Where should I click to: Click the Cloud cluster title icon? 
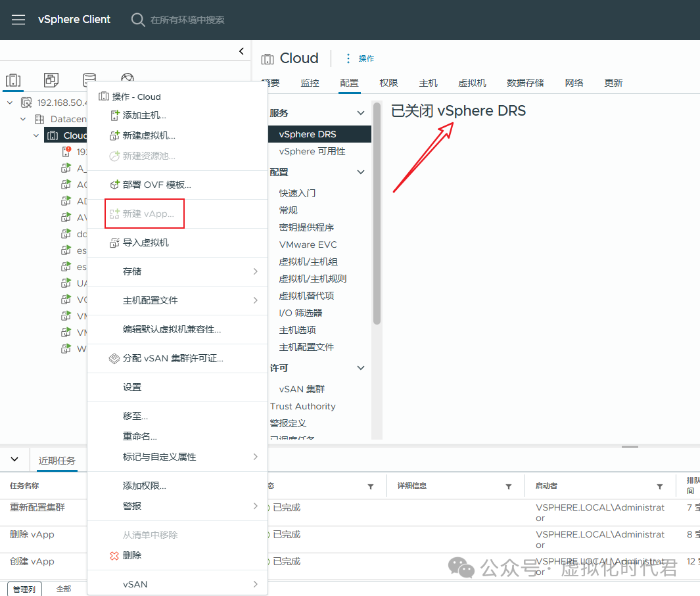pyautogui.click(x=268, y=59)
